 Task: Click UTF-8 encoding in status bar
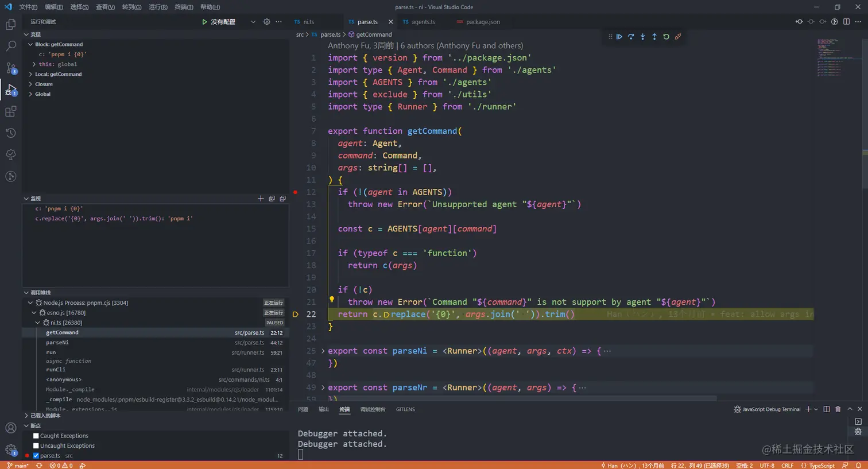tap(767, 466)
